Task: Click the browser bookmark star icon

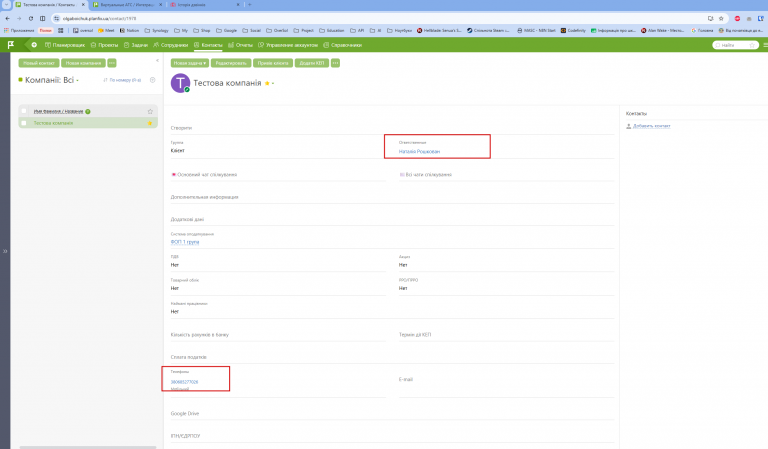Action: pos(721,19)
